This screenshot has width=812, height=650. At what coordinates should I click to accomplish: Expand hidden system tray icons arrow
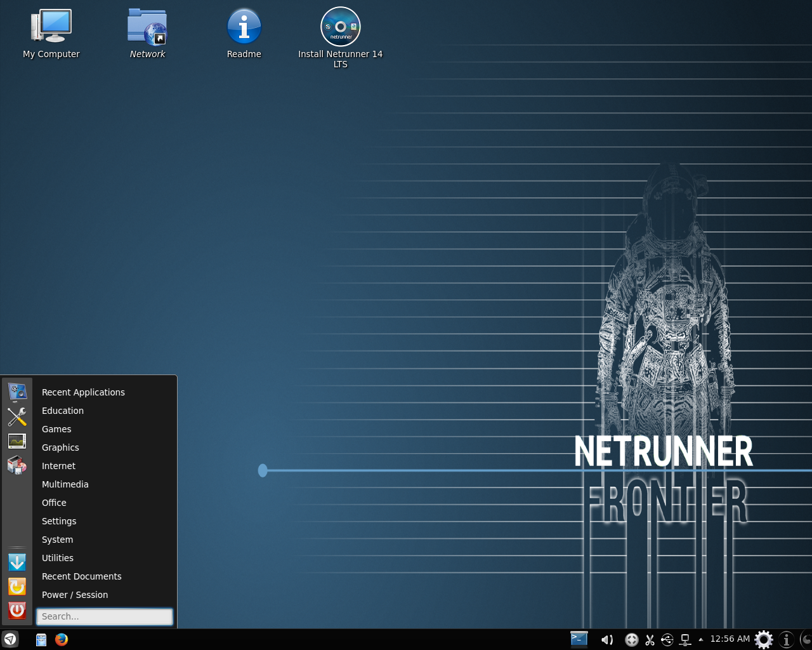(x=700, y=640)
